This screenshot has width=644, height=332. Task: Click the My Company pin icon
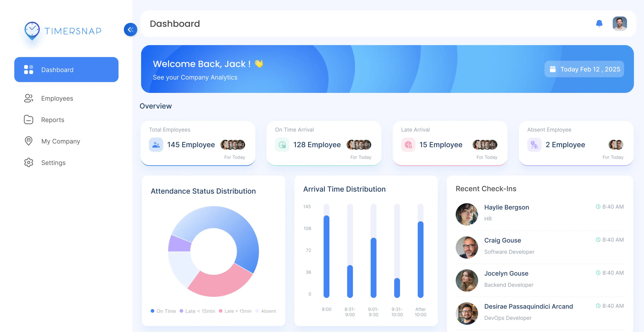[x=29, y=141]
